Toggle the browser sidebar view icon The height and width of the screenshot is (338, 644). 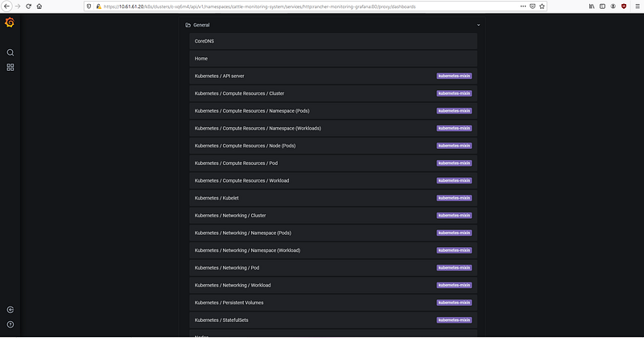point(602,6)
